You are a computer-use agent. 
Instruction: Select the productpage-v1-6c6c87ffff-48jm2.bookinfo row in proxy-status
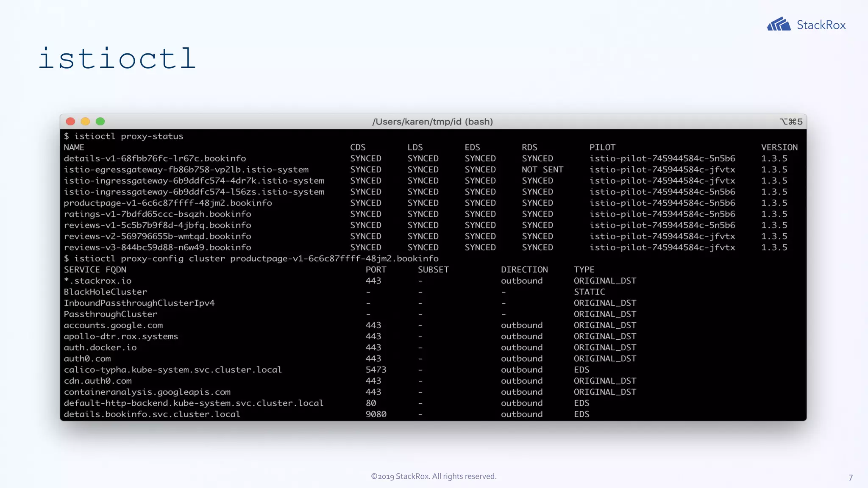[x=168, y=203]
